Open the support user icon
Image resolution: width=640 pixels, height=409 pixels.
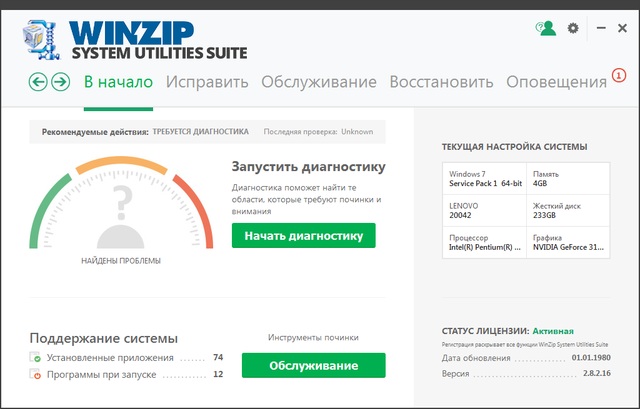[545, 28]
